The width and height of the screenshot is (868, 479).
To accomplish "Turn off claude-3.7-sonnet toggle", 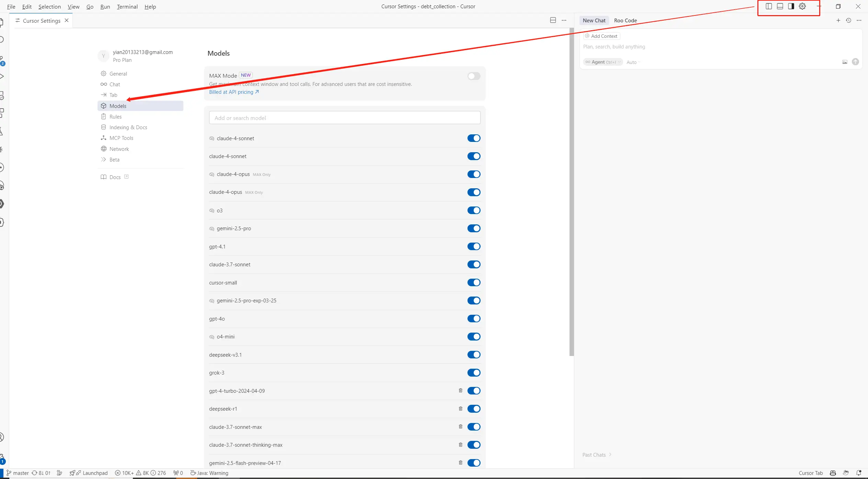I will tap(474, 264).
